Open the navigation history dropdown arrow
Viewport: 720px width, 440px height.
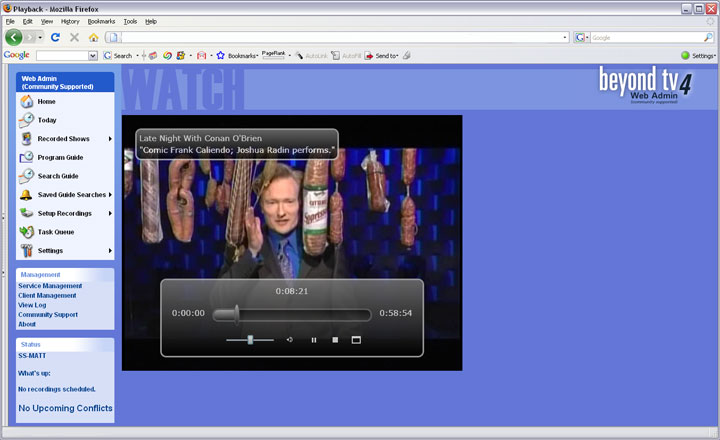click(x=40, y=37)
